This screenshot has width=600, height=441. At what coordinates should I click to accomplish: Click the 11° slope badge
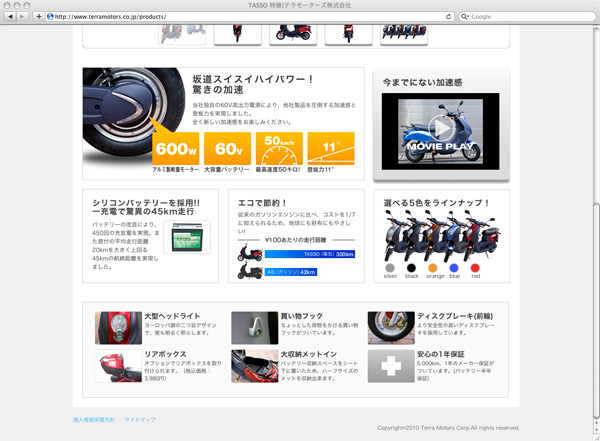[331, 149]
